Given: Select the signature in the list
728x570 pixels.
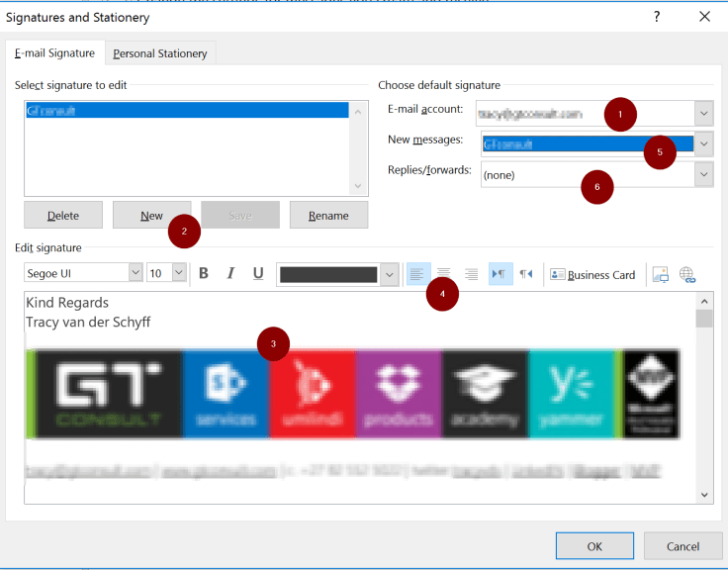Looking at the screenshot, I should click(x=186, y=111).
